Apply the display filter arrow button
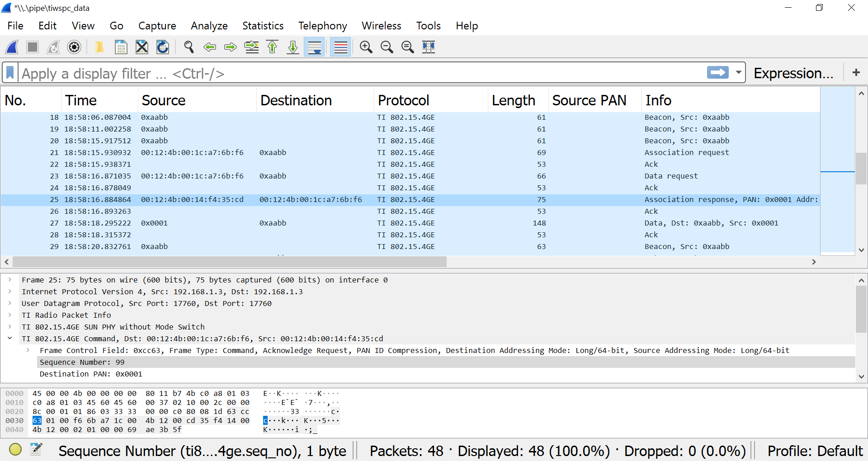 pyautogui.click(x=718, y=72)
